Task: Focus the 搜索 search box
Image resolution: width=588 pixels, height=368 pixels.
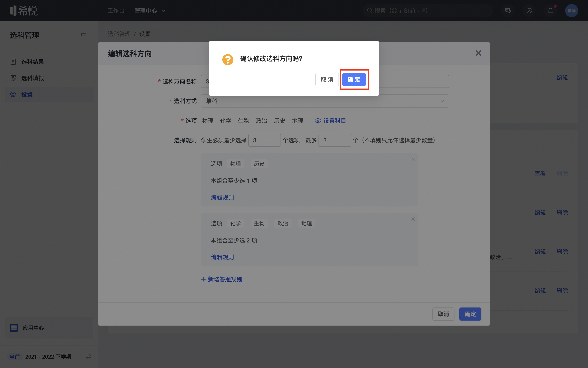Action: (x=428, y=11)
